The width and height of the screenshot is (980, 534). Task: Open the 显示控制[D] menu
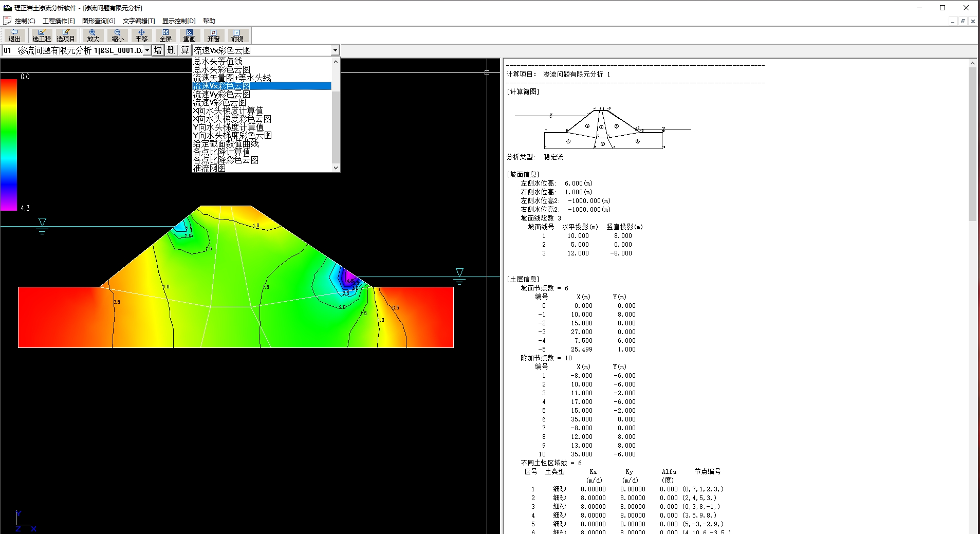coord(179,21)
